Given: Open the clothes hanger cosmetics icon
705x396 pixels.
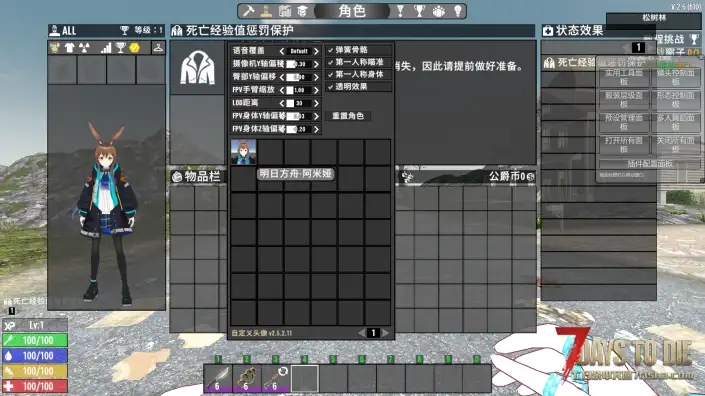Looking at the screenshot, I should pos(158,47).
